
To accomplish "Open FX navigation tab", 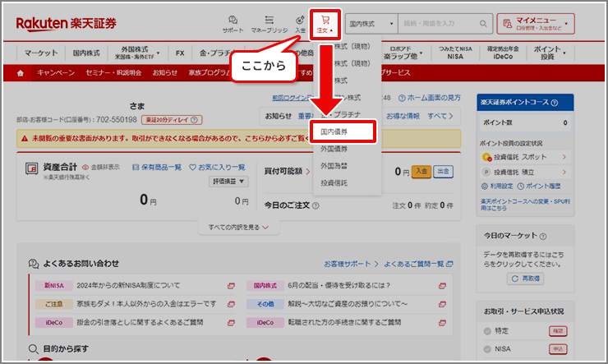I will pyautogui.click(x=180, y=53).
